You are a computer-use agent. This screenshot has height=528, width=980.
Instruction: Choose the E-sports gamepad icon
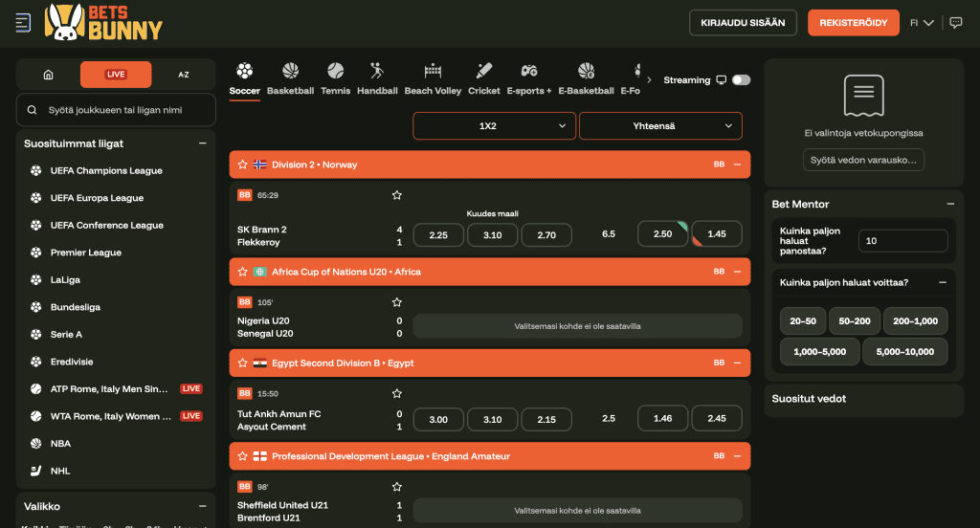point(529,71)
